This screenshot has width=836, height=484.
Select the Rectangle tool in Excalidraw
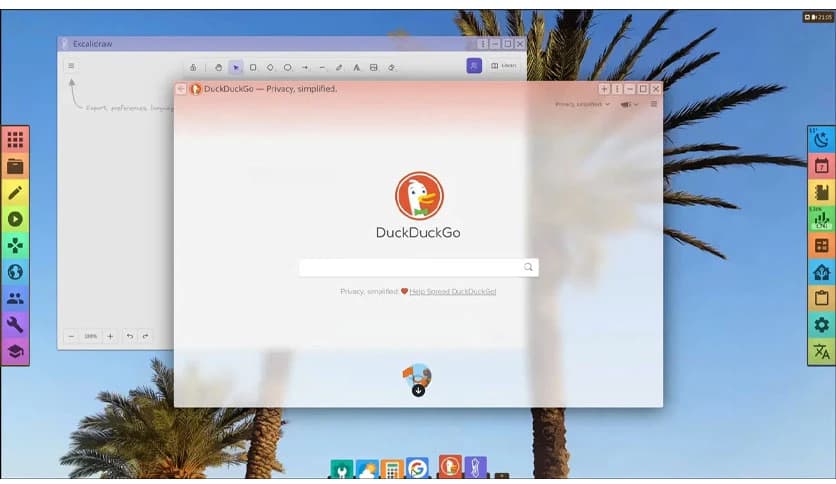click(253, 68)
